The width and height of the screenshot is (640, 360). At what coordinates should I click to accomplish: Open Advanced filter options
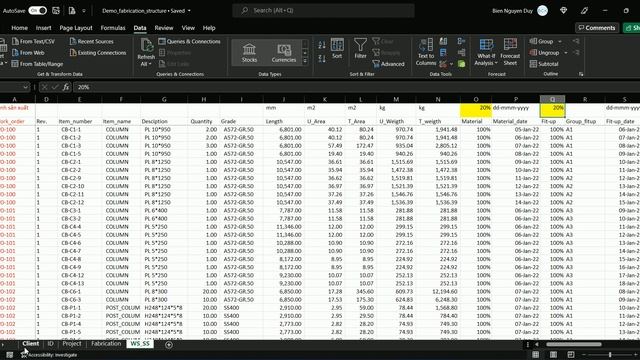(x=388, y=64)
